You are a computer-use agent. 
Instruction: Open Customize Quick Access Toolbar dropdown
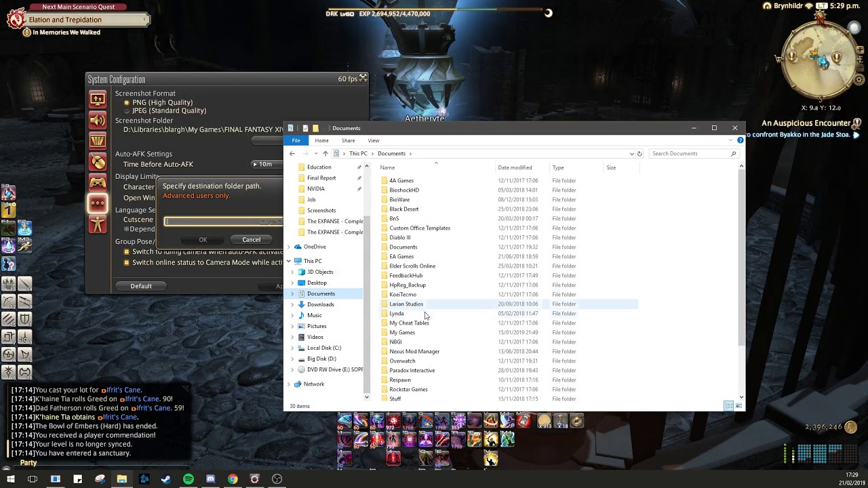click(325, 128)
